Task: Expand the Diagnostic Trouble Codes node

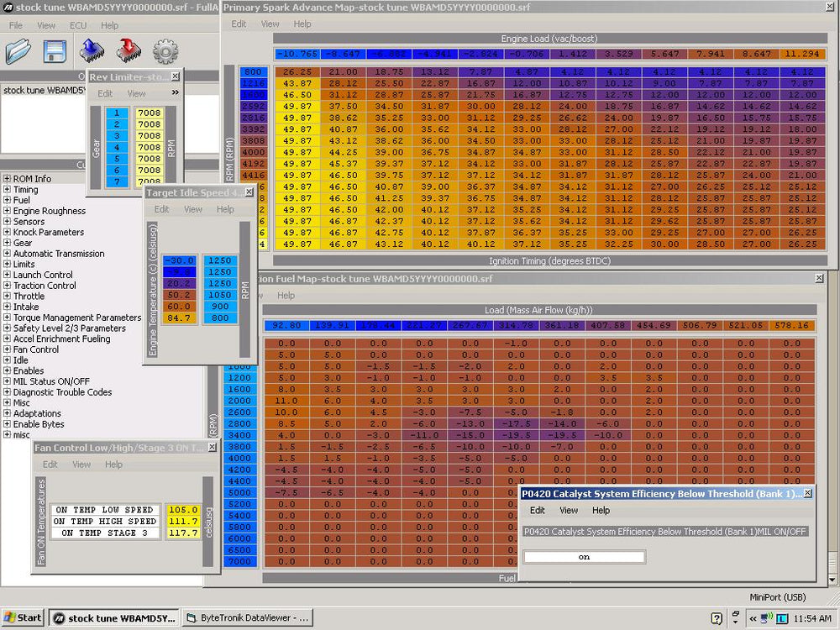Action: 8,392
